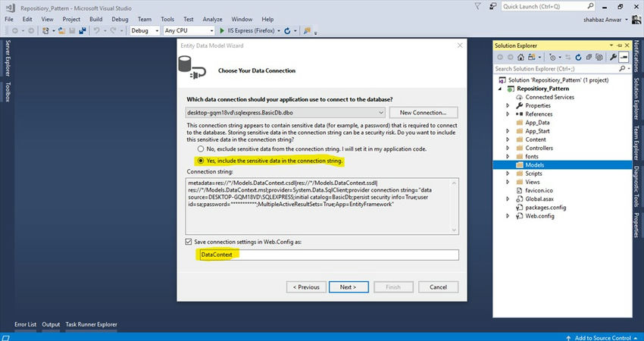Open the Toolbox side tab

(8, 92)
